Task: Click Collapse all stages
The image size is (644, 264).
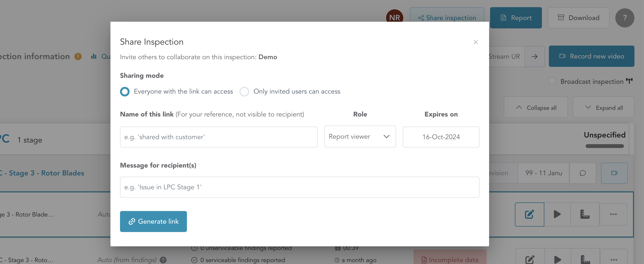Action: 535,108
